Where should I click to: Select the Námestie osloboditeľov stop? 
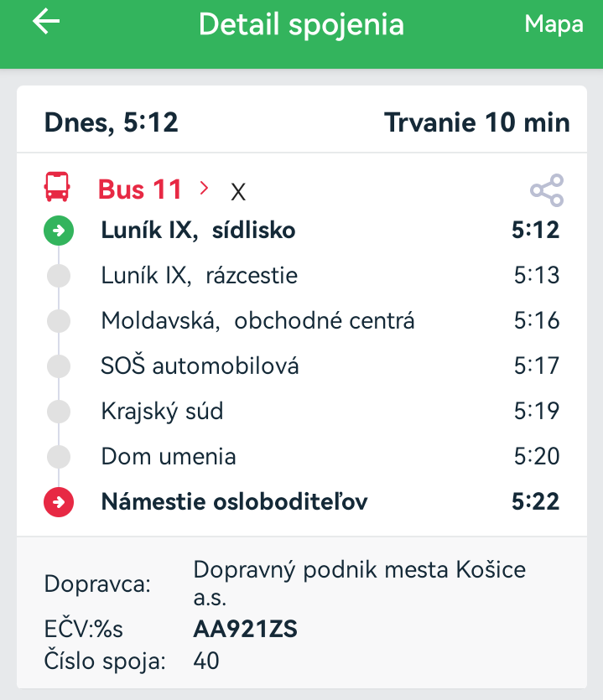pos(234,502)
